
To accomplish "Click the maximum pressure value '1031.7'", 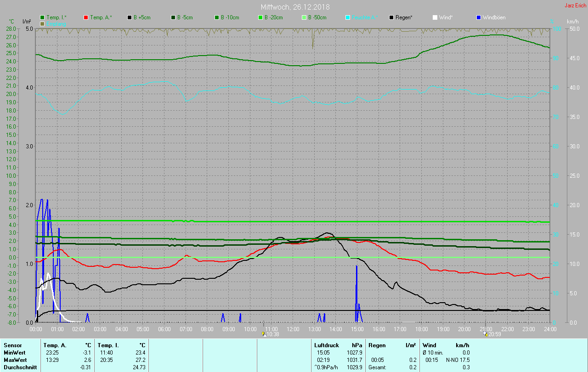I will click(355, 360).
